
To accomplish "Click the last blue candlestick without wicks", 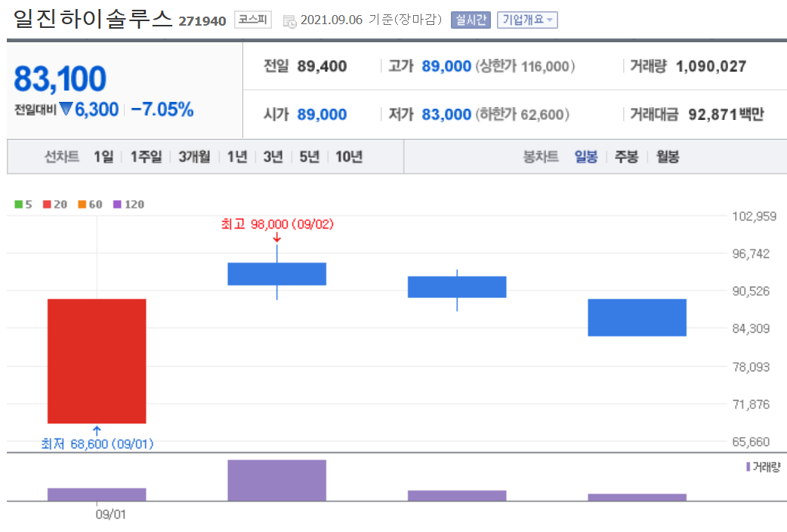I will (637, 318).
